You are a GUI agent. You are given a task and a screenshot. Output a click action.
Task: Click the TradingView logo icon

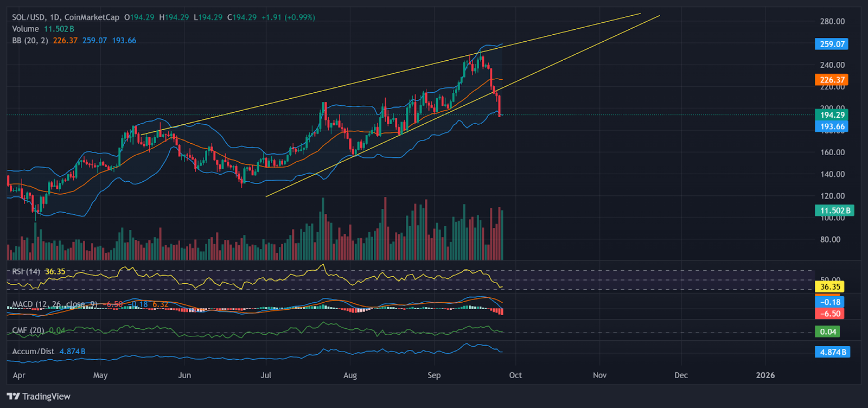(13, 397)
